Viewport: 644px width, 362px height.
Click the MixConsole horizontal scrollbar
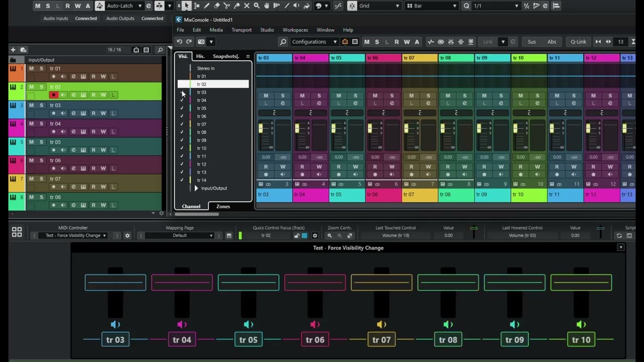coord(196,214)
